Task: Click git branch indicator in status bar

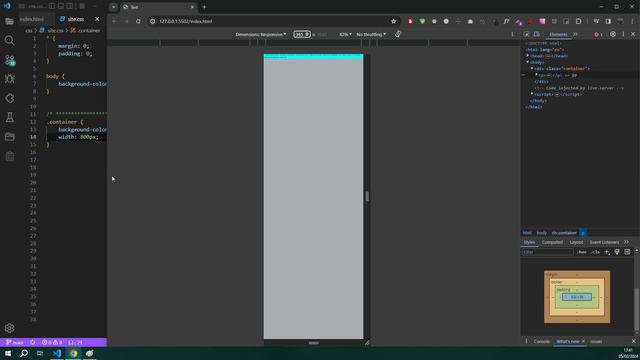Action: point(15,342)
